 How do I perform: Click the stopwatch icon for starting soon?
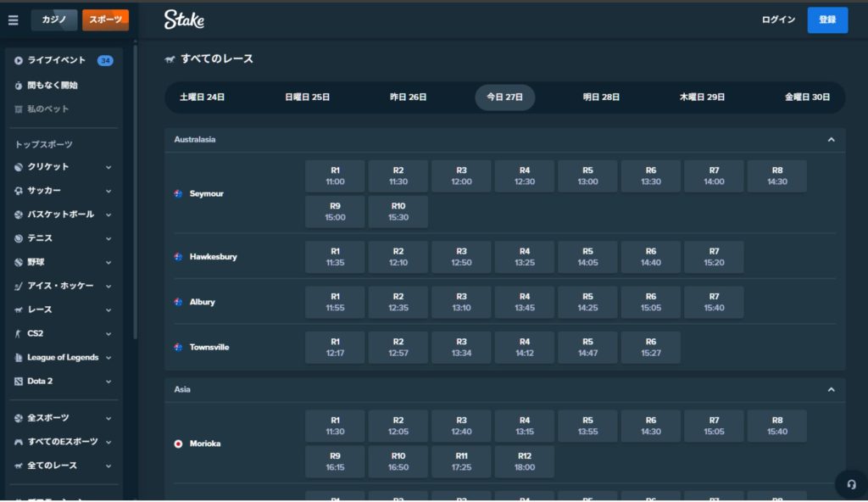click(19, 86)
